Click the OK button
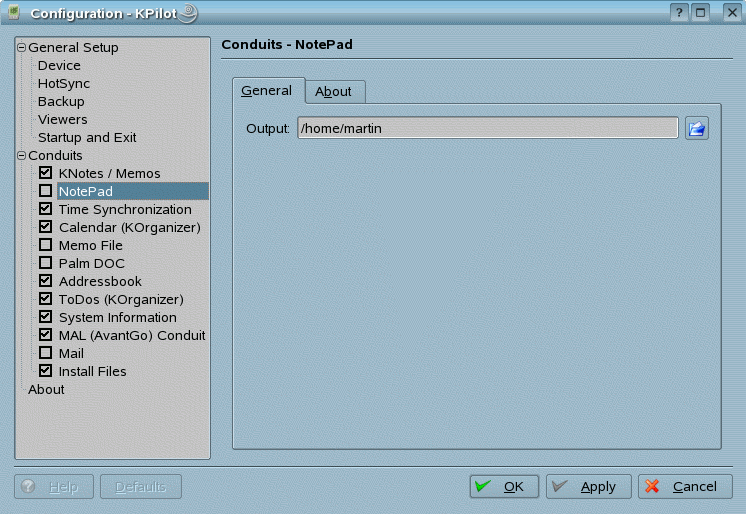 tap(504, 486)
